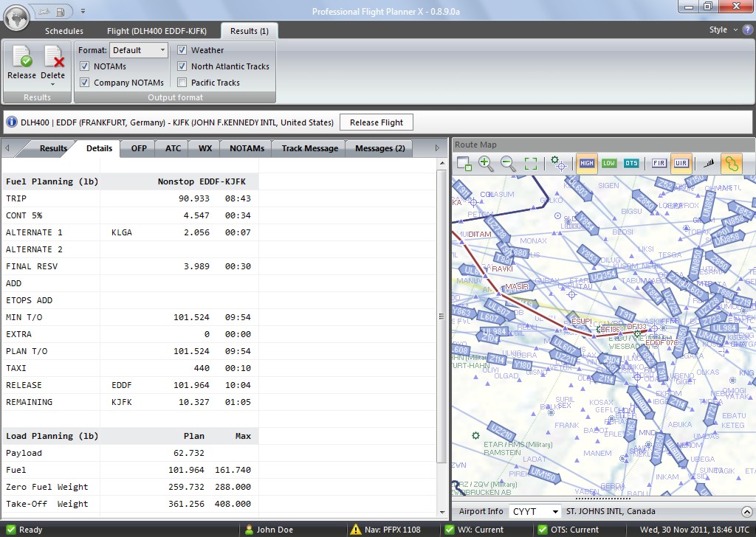Click the Load Planning (lb) header
Screen dimensions: 756x537
coord(52,436)
